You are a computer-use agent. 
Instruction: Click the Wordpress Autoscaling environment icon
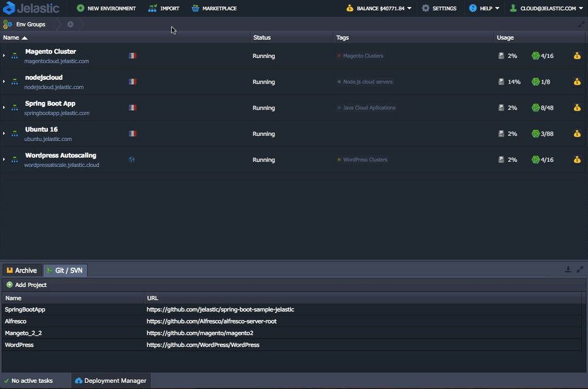coord(14,159)
